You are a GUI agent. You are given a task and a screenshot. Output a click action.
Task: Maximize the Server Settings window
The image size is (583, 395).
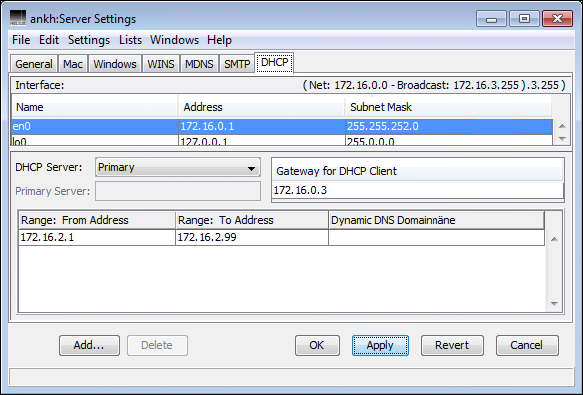click(524, 19)
